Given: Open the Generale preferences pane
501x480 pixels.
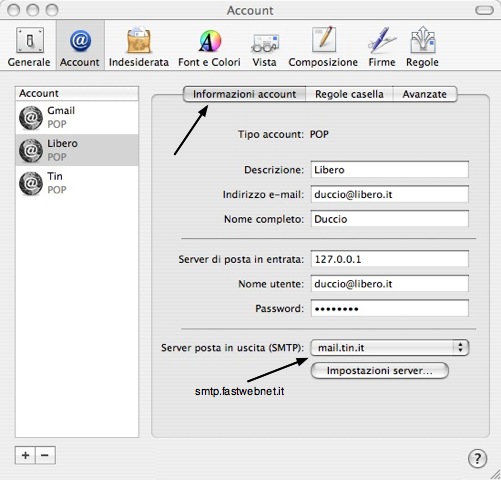Looking at the screenshot, I should [29, 47].
